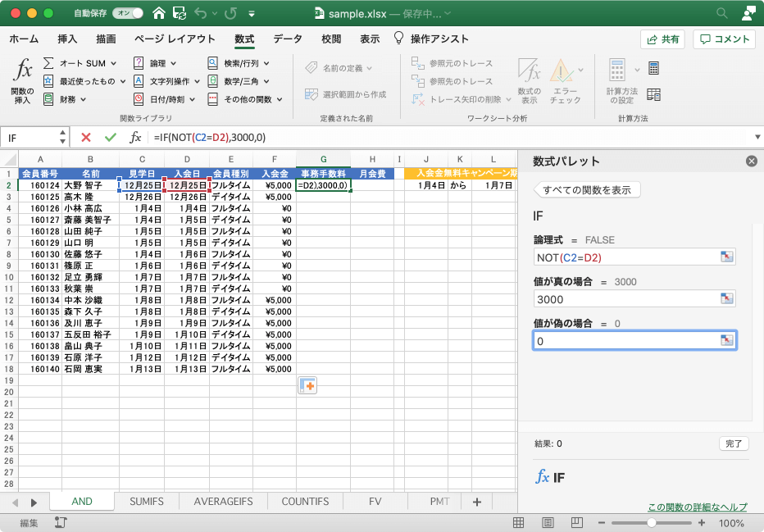The image size is (764, 532).
Task: Switch to the SUMIFS worksheet tab
Action: (x=147, y=501)
